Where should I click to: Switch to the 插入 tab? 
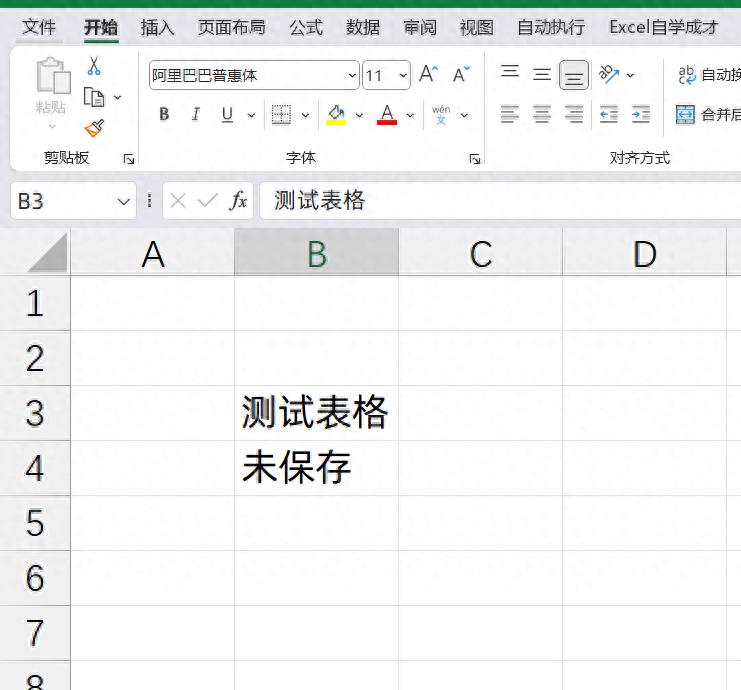157,27
